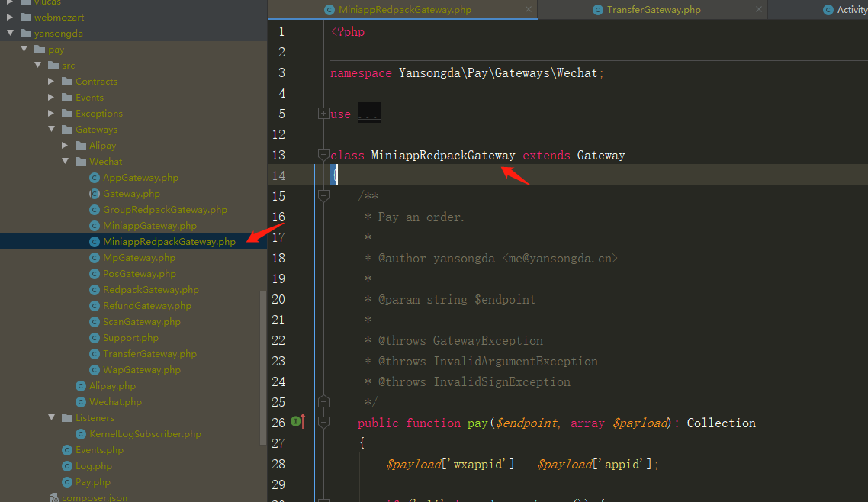Viewport: 868px width, 502px height.
Task: Open PosGateway.php file
Action: [140, 274]
